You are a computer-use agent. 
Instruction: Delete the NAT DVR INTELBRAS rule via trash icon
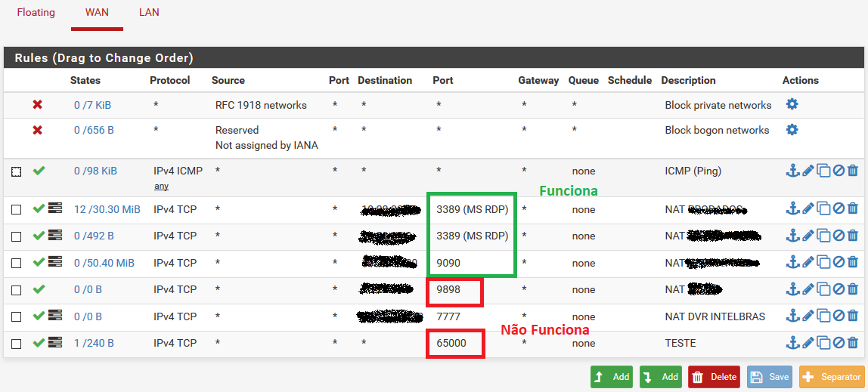[x=852, y=316]
